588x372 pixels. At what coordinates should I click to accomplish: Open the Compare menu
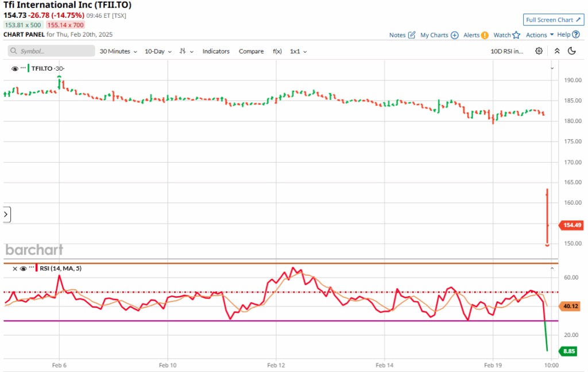point(251,51)
